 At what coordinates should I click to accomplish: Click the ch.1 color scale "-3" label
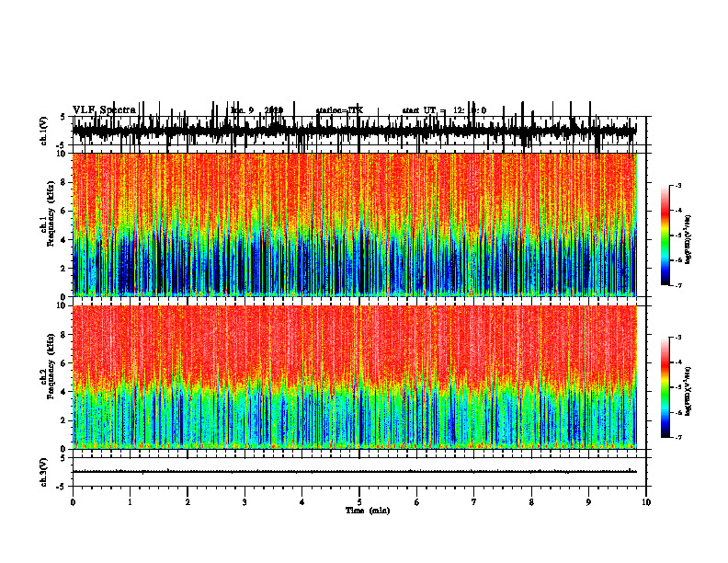pyautogui.click(x=678, y=185)
